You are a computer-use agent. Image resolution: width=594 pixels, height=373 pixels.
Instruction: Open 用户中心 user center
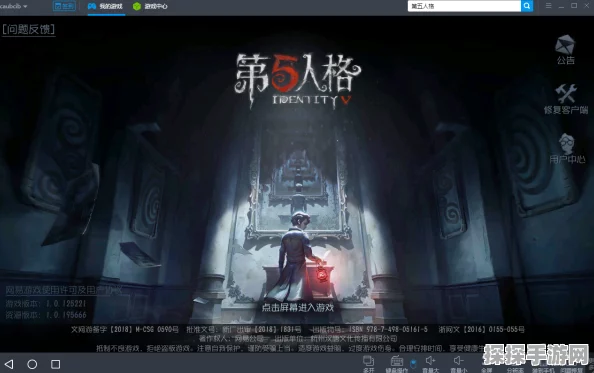point(567,148)
